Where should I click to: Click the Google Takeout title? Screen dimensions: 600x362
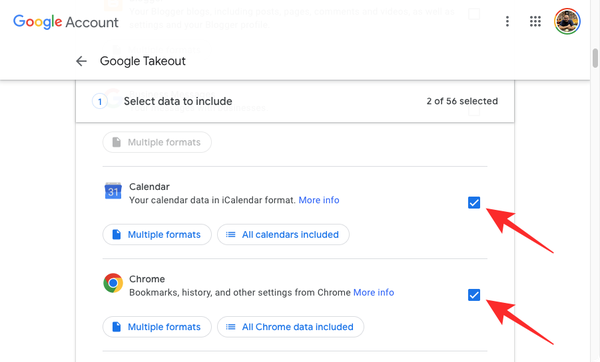click(x=143, y=61)
